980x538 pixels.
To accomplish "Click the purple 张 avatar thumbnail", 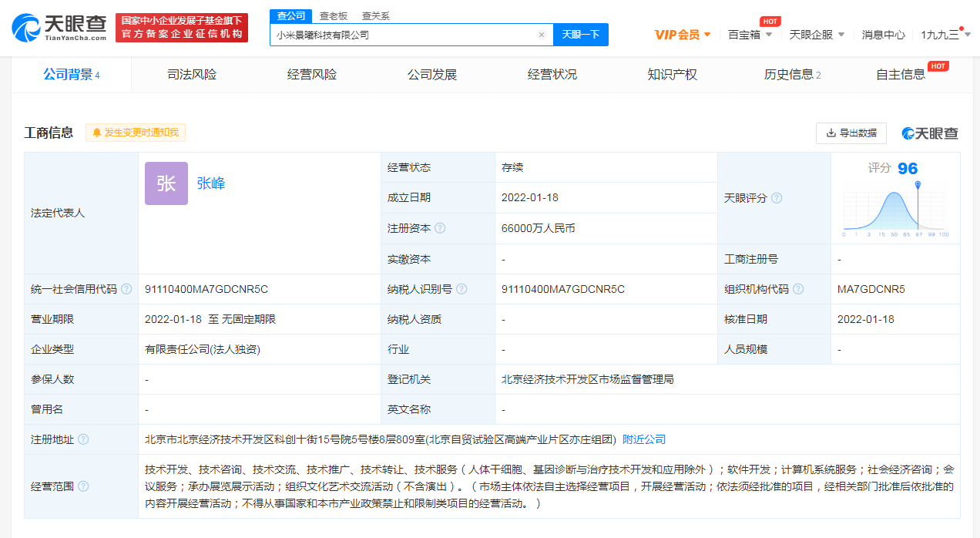I will tap(166, 183).
